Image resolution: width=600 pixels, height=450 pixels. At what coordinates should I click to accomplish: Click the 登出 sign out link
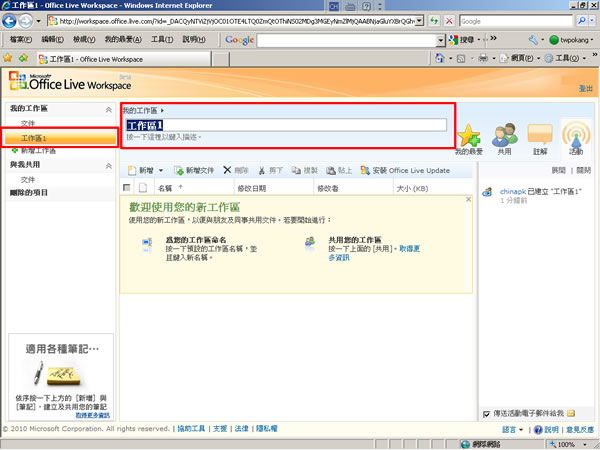tap(585, 89)
